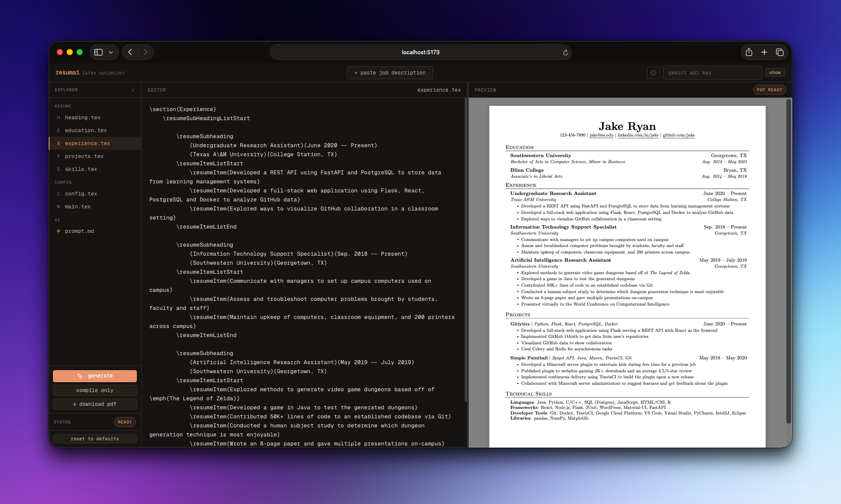Open skills.tex in the explorer
Viewport: 841px width, 504px height.
[x=95, y=169]
